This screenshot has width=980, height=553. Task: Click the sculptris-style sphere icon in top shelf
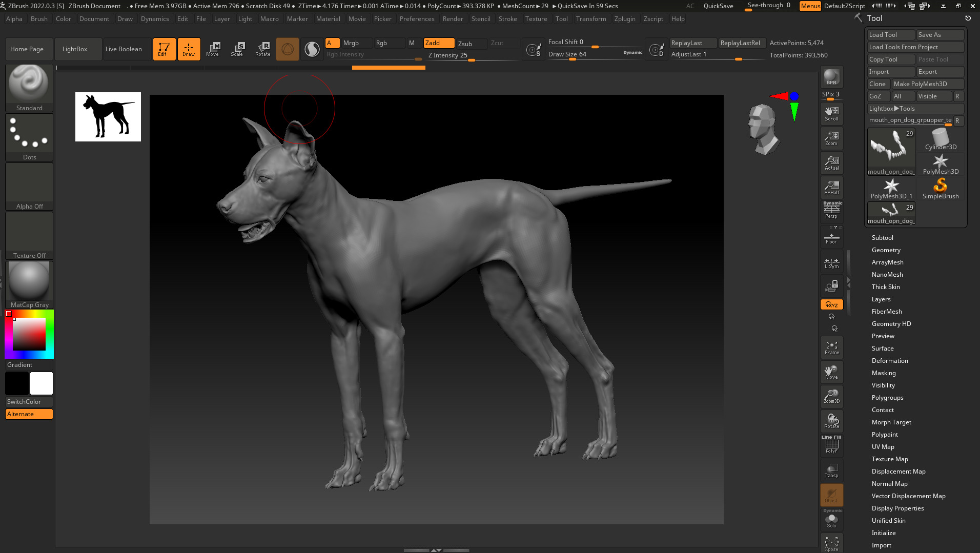(x=288, y=49)
